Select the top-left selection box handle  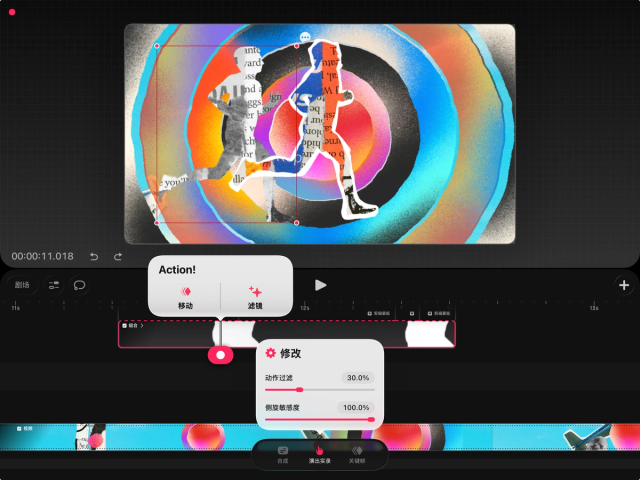pos(157,46)
